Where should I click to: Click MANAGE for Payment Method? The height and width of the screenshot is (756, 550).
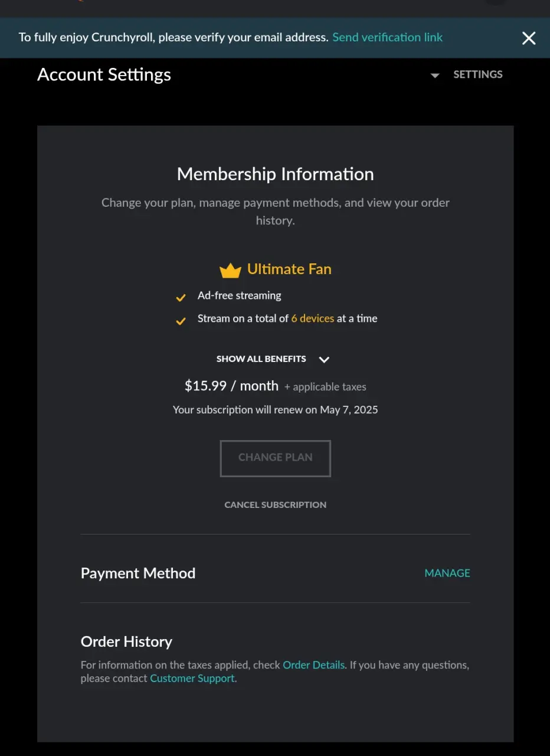(x=447, y=573)
